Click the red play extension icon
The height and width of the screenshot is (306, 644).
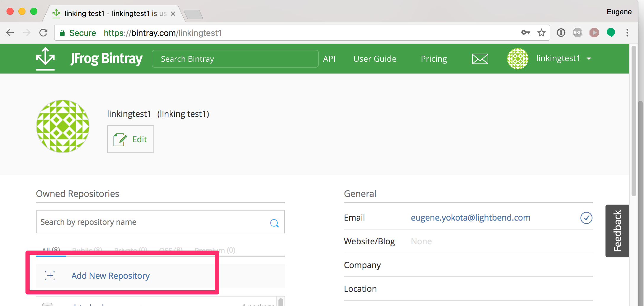pos(594,33)
